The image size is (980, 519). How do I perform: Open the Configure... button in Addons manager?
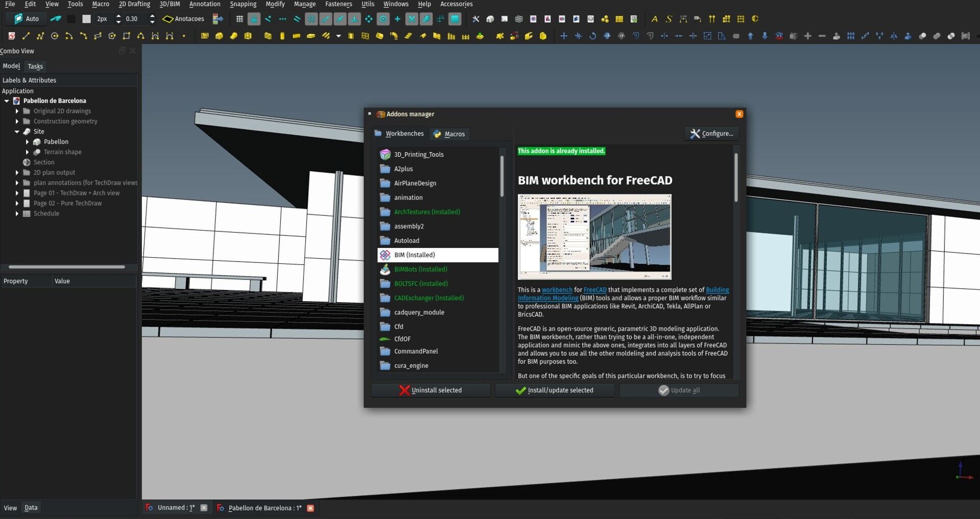pos(712,134)
